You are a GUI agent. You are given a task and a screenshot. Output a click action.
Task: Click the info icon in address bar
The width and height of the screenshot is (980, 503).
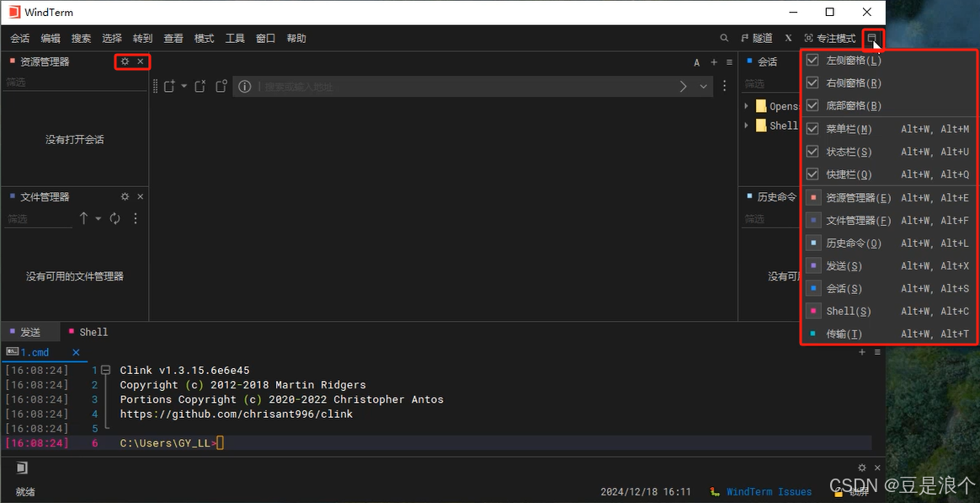click(x=245, y=86)
